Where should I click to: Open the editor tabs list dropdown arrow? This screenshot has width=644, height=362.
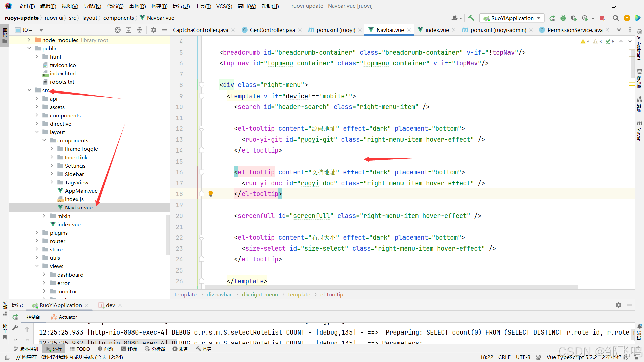click(619, 30)
